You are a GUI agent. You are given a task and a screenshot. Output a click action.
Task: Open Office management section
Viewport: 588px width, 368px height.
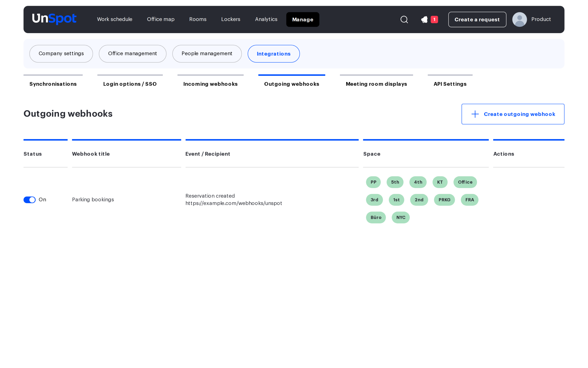click(x=133, y=54)
